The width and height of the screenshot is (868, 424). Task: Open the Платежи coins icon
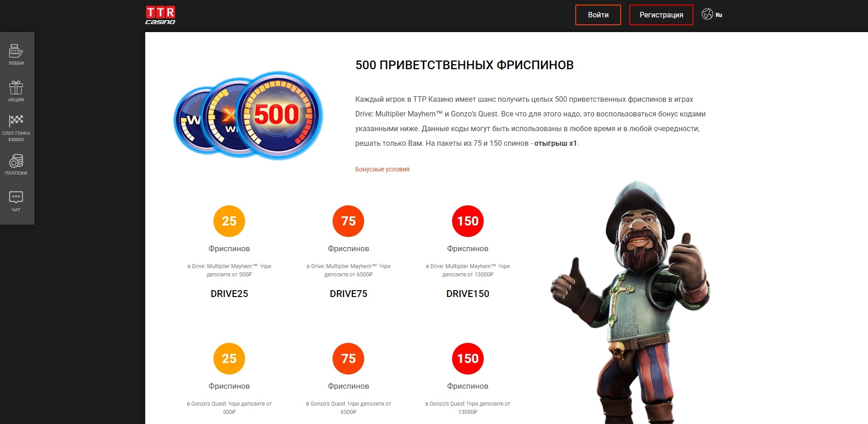(16, 161)
